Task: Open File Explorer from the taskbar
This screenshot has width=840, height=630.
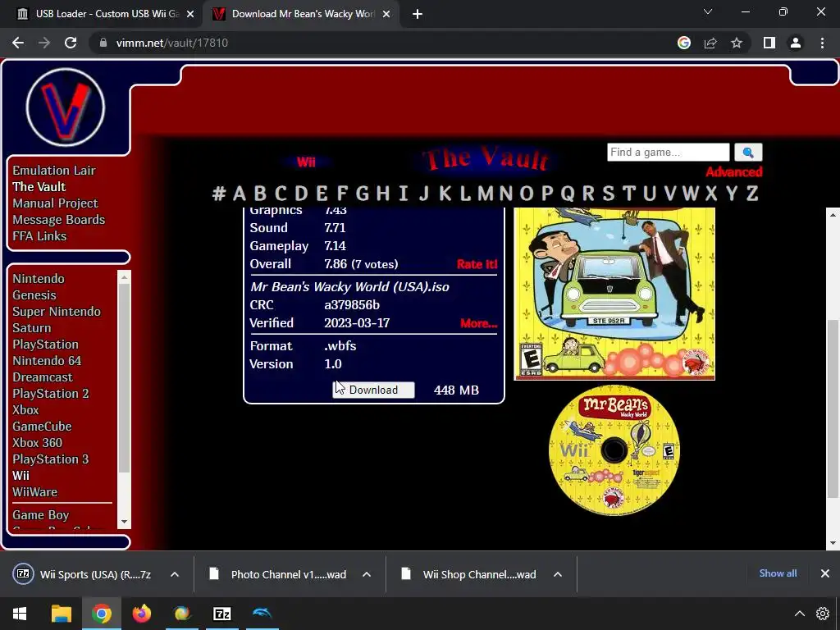Action: (x=61, y=614)
